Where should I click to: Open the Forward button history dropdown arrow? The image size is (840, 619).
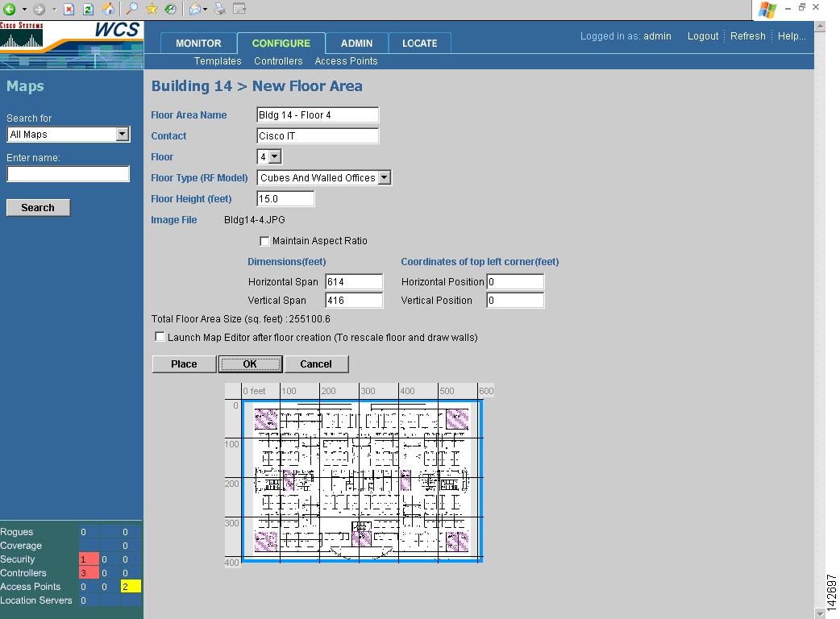coord(54,9)
